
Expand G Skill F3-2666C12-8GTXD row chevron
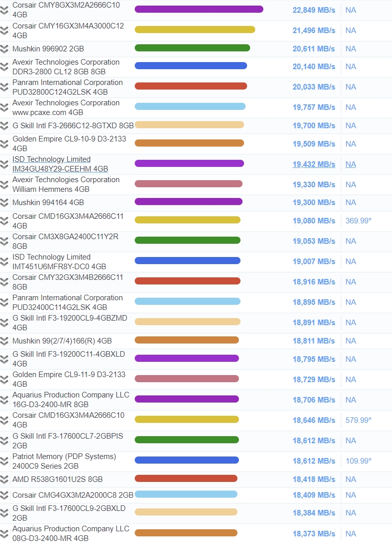coord(4,125)
